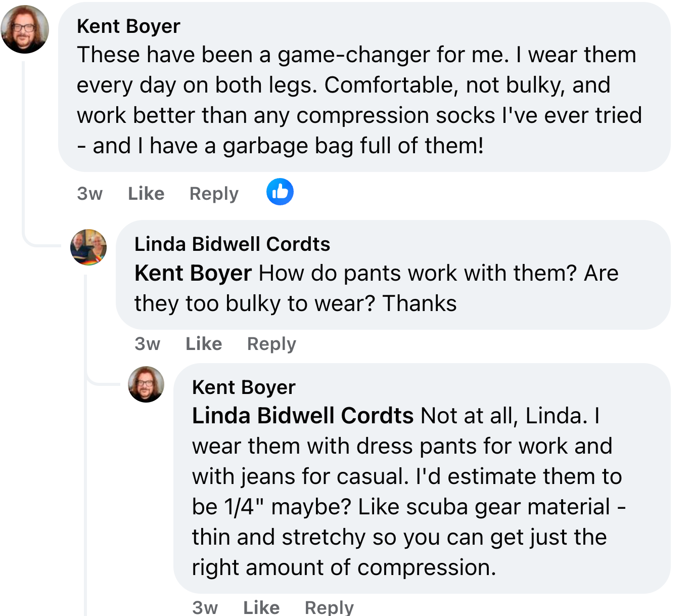Click Kent Boyer's author name on the nested reply

point(244,387)
